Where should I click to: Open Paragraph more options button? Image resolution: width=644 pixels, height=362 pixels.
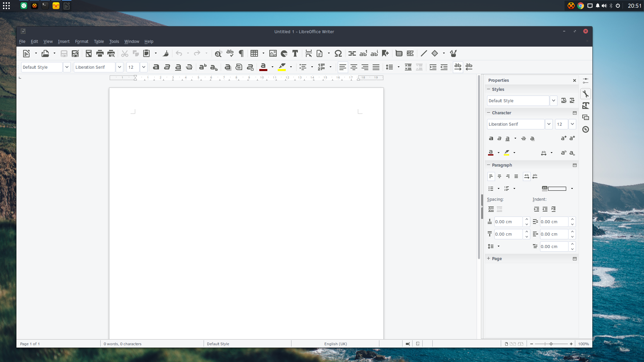pyautogui.click(x=575, y=165)
